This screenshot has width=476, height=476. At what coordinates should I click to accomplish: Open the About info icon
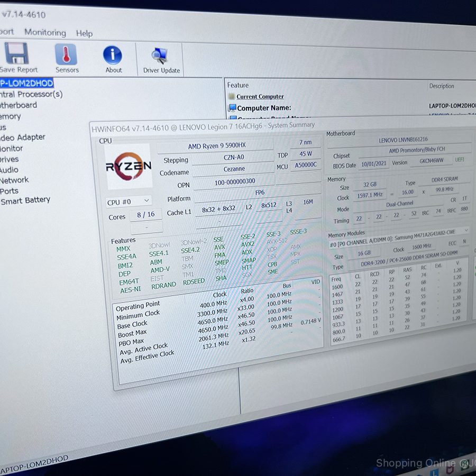coord(113,55)
